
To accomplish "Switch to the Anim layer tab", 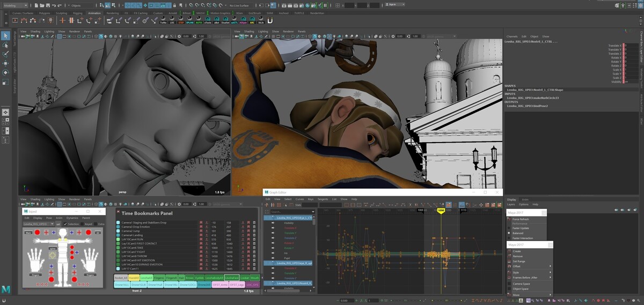I will click(525, 199).
